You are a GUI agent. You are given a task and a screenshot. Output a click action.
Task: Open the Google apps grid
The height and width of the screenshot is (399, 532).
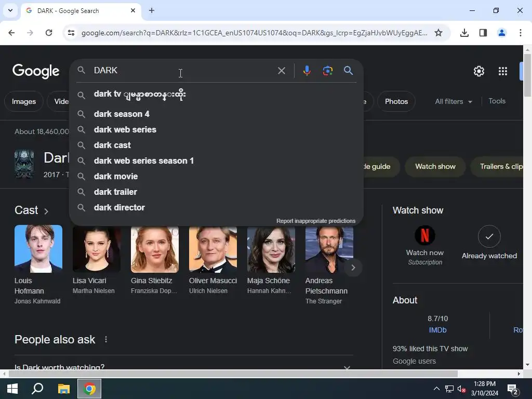(502, 71)
